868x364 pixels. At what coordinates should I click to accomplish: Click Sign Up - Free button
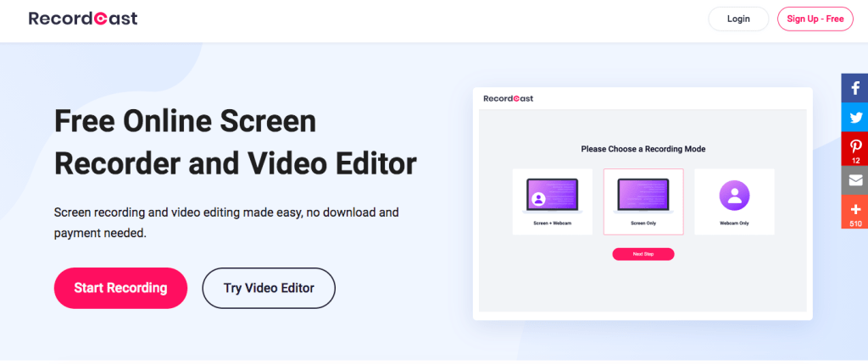point(815,19)
